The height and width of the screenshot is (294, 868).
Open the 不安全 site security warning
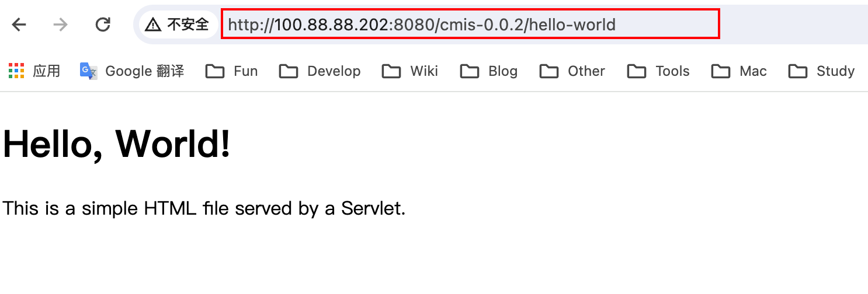point(177,24)
